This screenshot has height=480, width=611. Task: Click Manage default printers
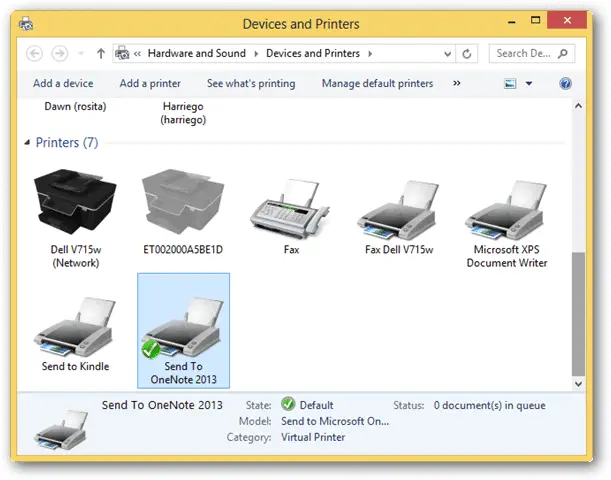coord(377,83)
